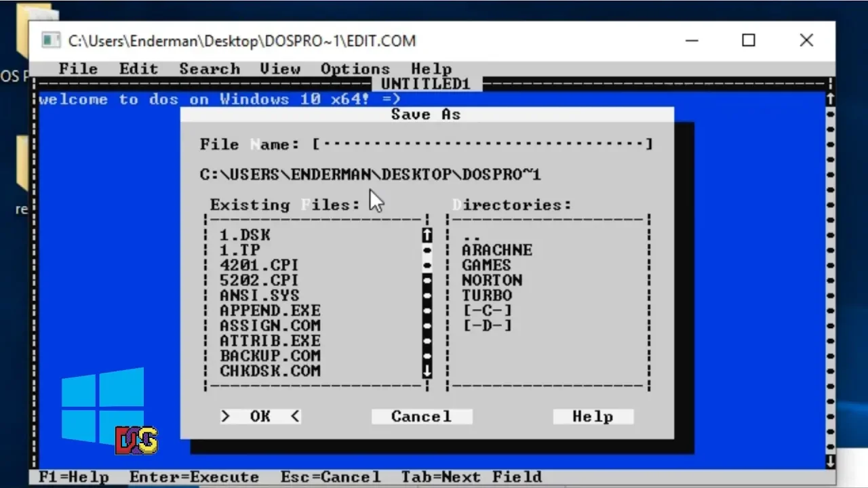Viewport: 868px width, 488px height.
Task: Click the editor vertical scrollbar down arrow
Action: [830, 462]
